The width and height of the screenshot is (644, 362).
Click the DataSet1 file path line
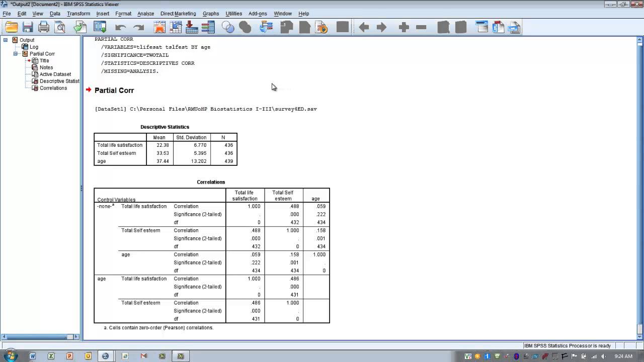(206, 109)
